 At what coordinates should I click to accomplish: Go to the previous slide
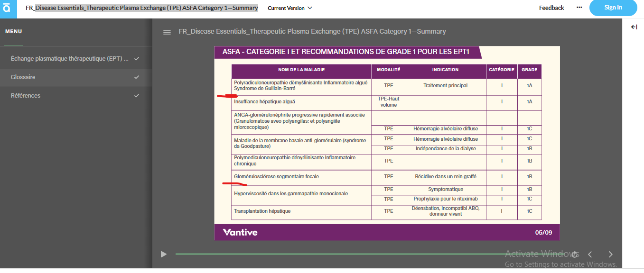pos(590,255)
